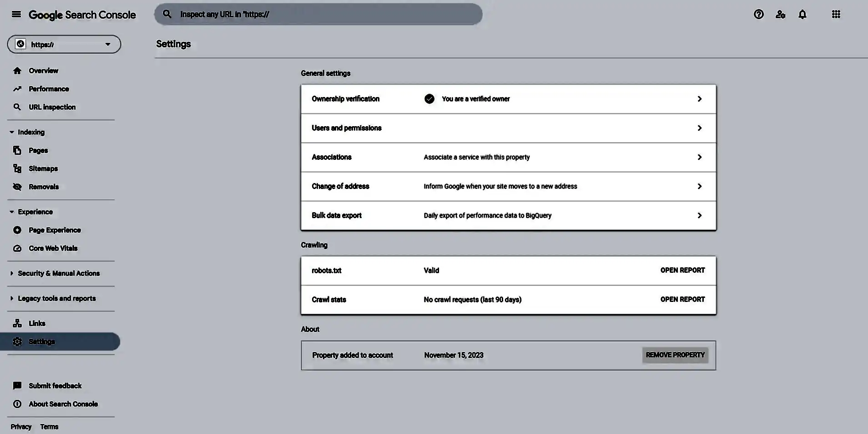868x434 pixels.
Task: Expand Security & Manual Actions section
Action: pos(12,273)
